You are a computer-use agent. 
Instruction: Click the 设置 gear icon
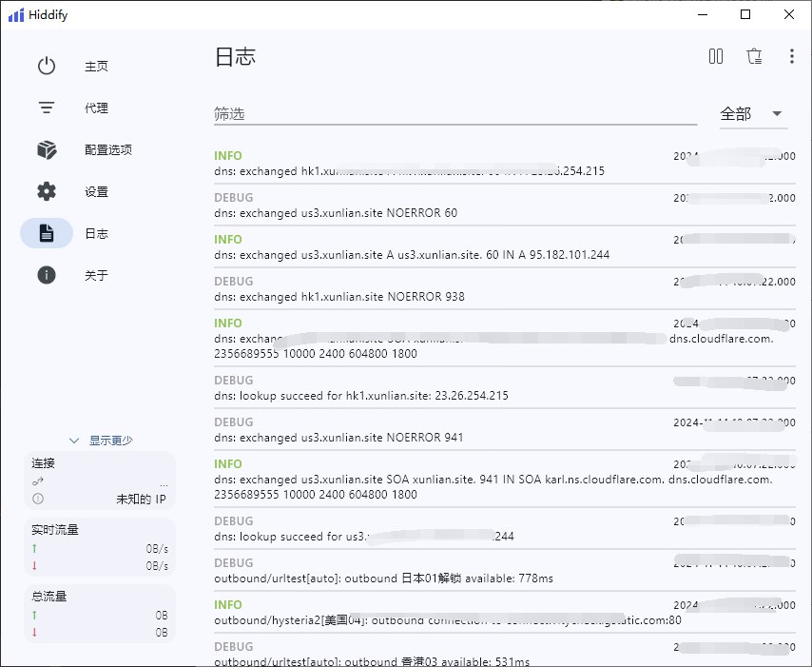[x=47, y=191]
